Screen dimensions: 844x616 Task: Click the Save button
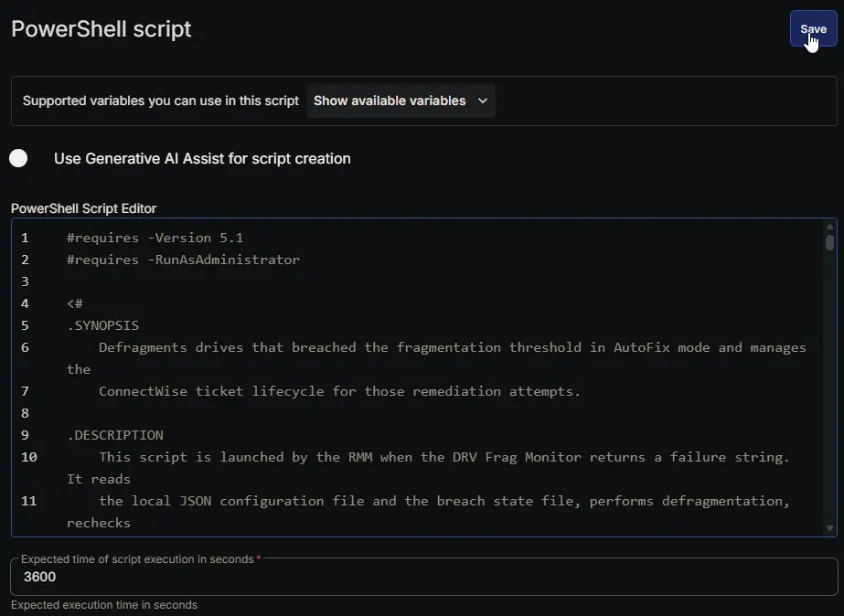(x=813, y=29)
